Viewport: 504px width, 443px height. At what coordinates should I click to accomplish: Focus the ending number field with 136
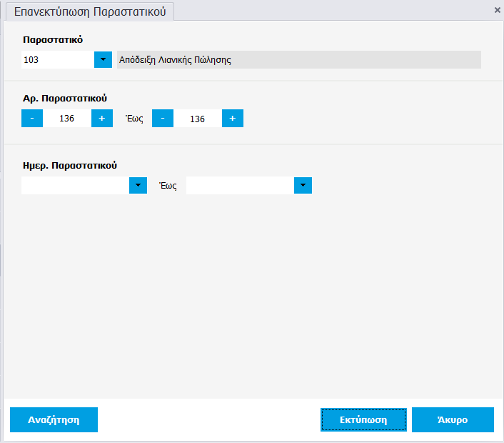198,119
